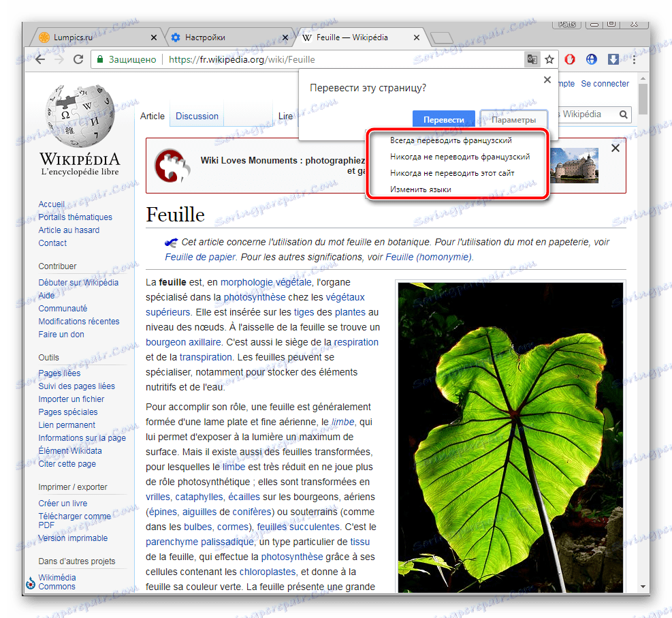Click the page scrollbar up arrow
Screen dimensions: 672x618
coord(643,78)
